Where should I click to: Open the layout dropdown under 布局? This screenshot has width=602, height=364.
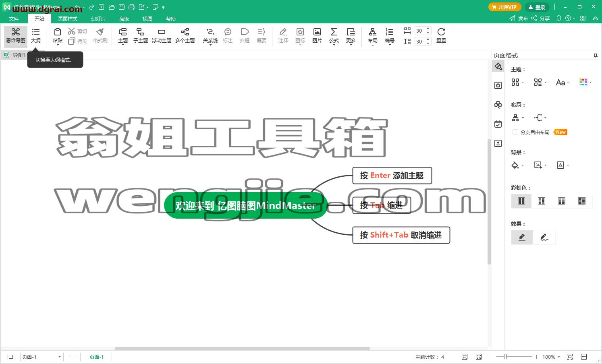pos(518,118)
